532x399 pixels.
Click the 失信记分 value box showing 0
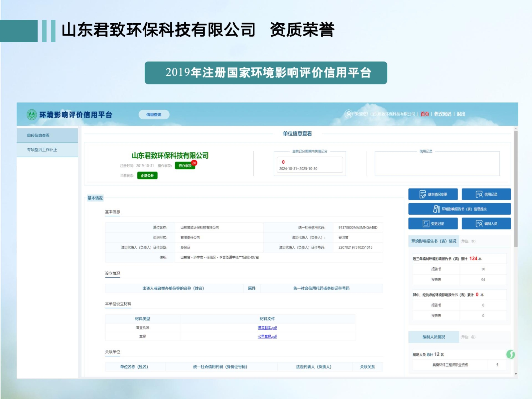click(310, 165)
